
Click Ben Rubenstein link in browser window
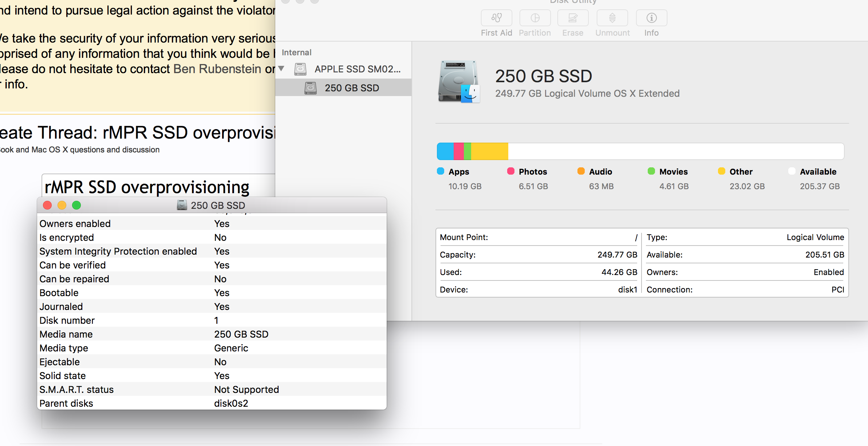tap(217, 69)
